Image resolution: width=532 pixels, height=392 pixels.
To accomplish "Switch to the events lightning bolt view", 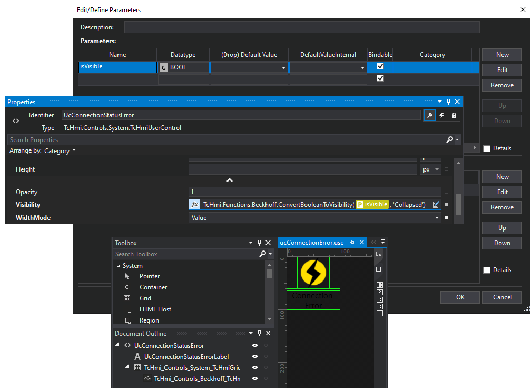I will point(442,115).
